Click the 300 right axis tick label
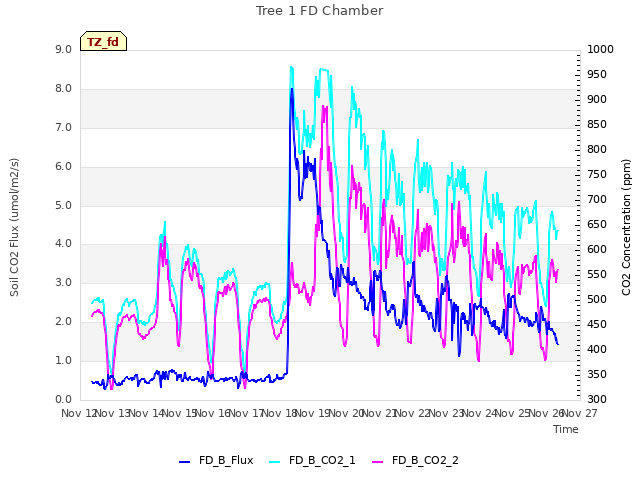The image size is (640, 480). (597, 400)
